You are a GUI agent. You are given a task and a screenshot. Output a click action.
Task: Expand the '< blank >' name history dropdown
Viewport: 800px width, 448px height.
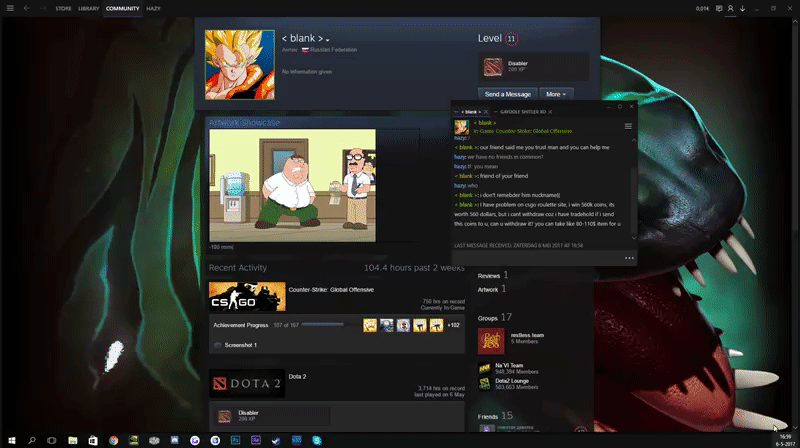click(328, 40)
